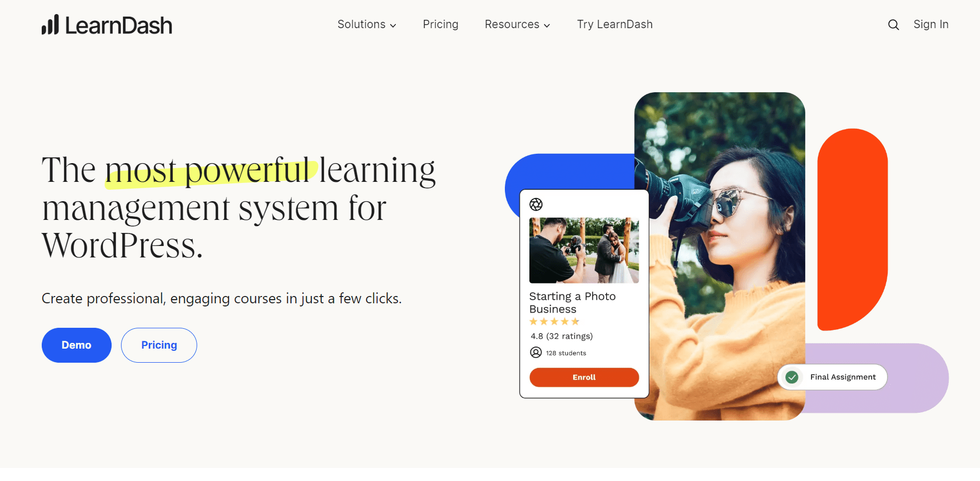
Task: Click the student profile icon beside 128 students
Action: coord(536,353)
